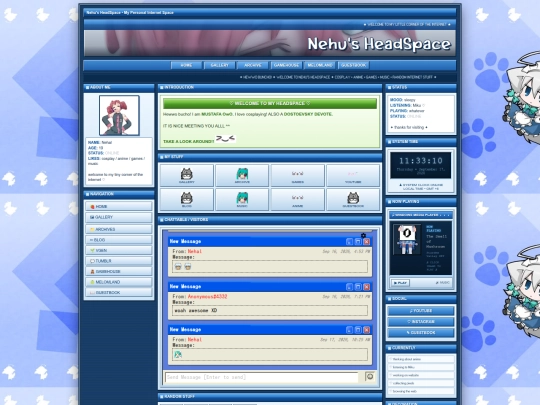Click 'listening to Miku' in Currently list
Screen dimensions: 540x405
(421, 367)
